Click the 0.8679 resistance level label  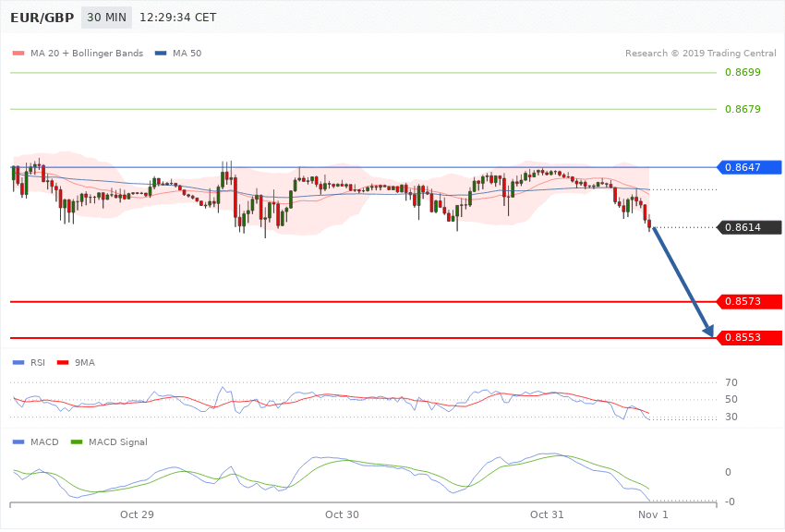click(x=743, y=109)
